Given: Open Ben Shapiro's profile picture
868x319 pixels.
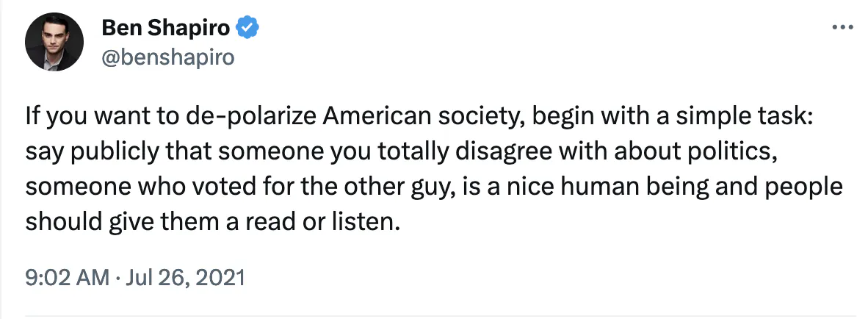Looking at the screenshot, I should [x=54, y=42].
